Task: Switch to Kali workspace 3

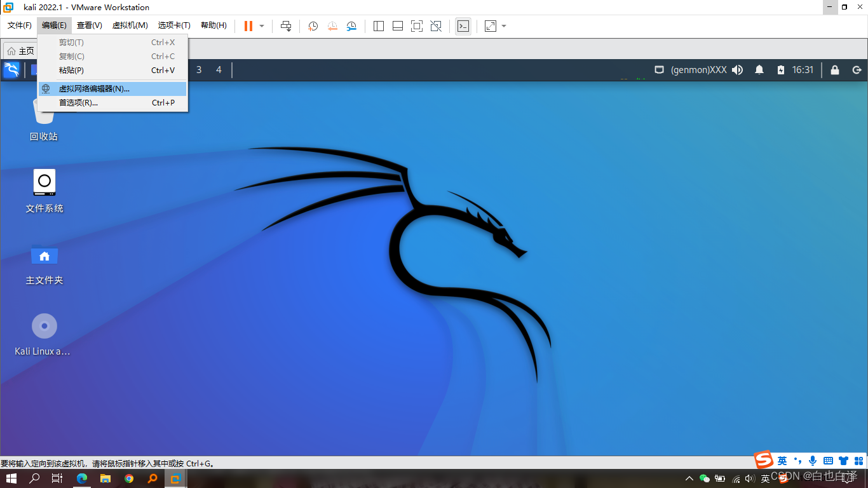Action: click(x=199, y=70)
